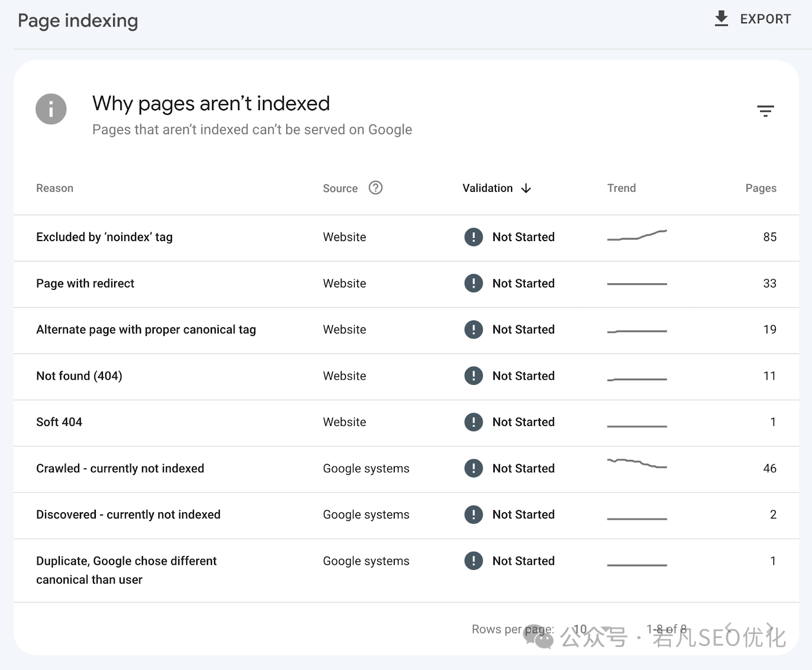Click warning icon in Alternate page row
Screen dimensions: 812x670
tap(473, 329)
